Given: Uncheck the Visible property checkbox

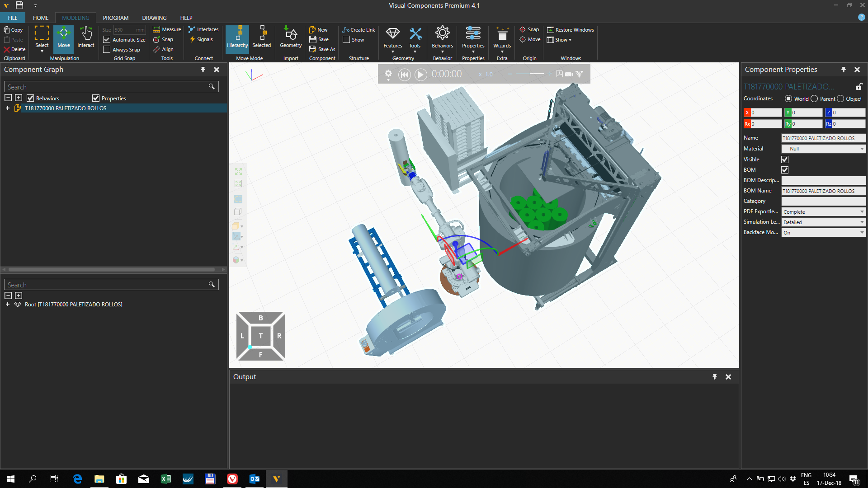Looking at the screenshot, I should point(785,160).
